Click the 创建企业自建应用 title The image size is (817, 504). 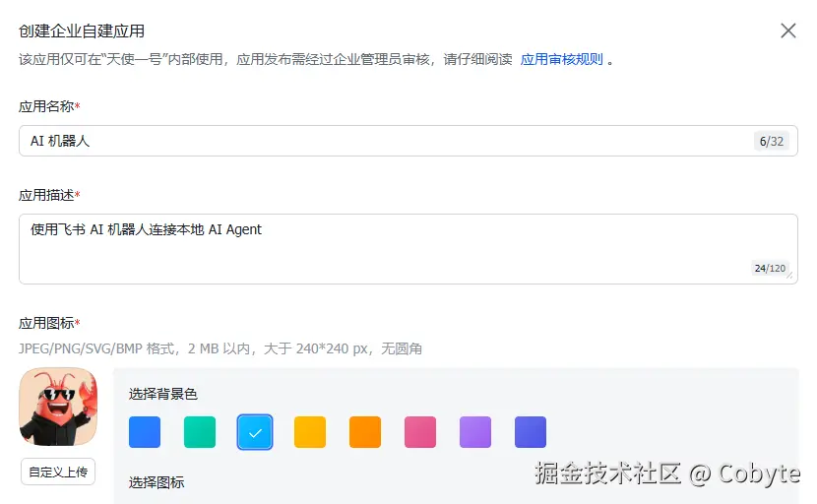pos(82,31)
